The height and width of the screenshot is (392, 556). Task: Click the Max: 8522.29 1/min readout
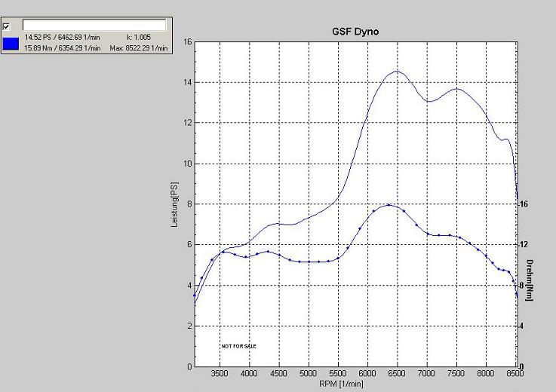click(x=137, y=48)
